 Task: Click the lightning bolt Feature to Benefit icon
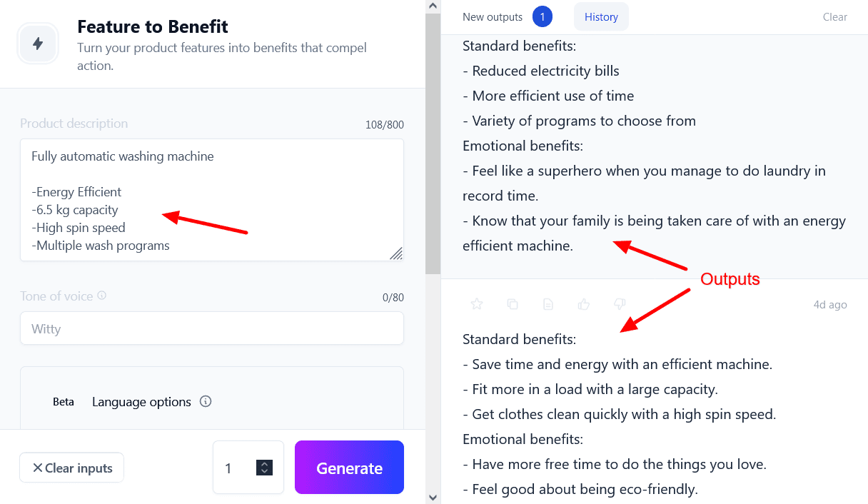tap(38, 44)
